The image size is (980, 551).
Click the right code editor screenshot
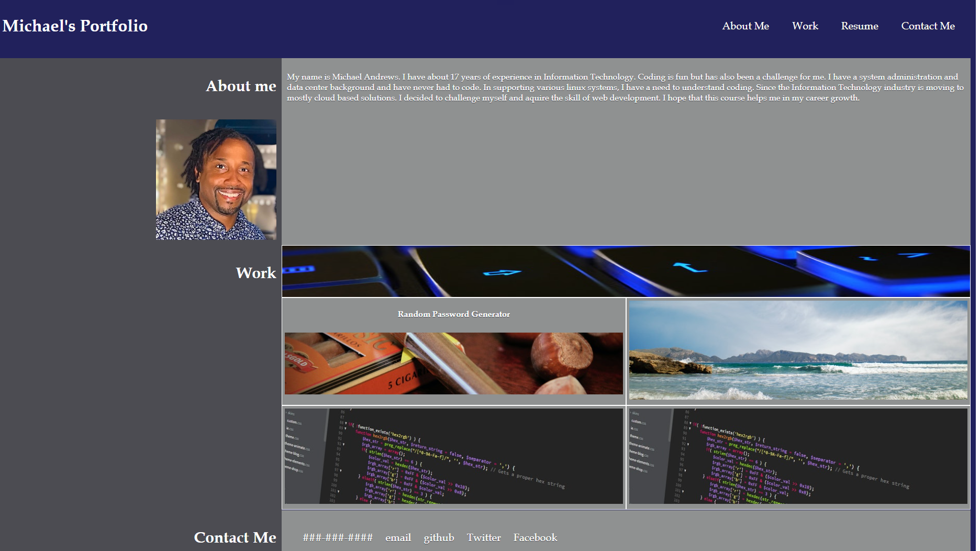[x=798, y=456]
